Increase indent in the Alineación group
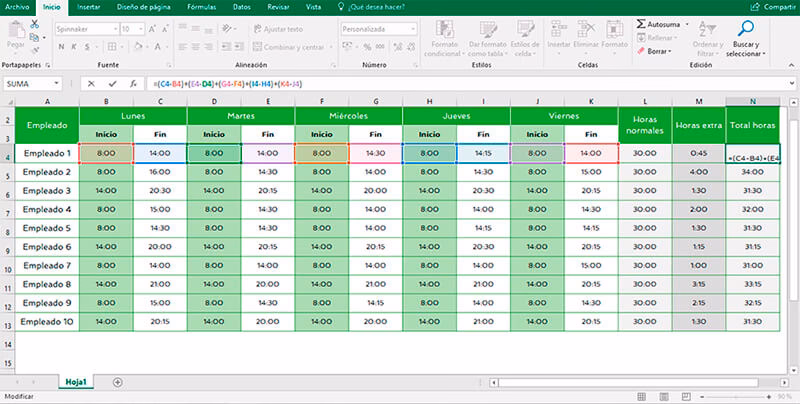 click(x=238, y=47)
